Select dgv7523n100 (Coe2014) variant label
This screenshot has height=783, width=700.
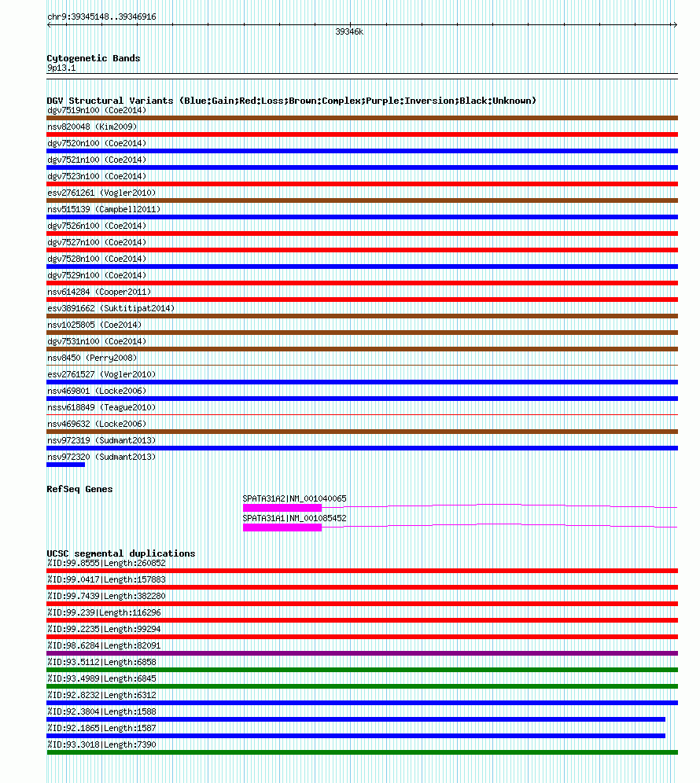tap(97, 176)
